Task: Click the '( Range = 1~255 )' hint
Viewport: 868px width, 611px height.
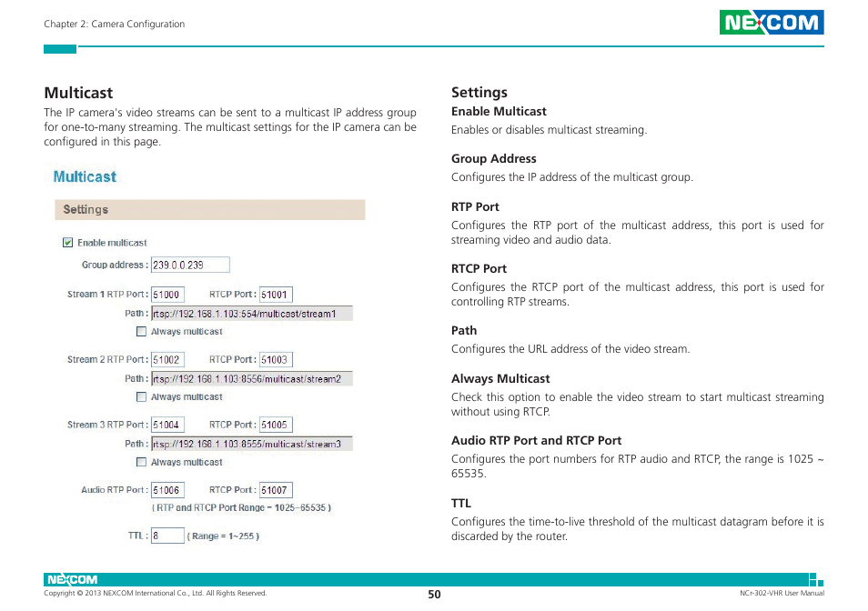Action: (223, 536)
